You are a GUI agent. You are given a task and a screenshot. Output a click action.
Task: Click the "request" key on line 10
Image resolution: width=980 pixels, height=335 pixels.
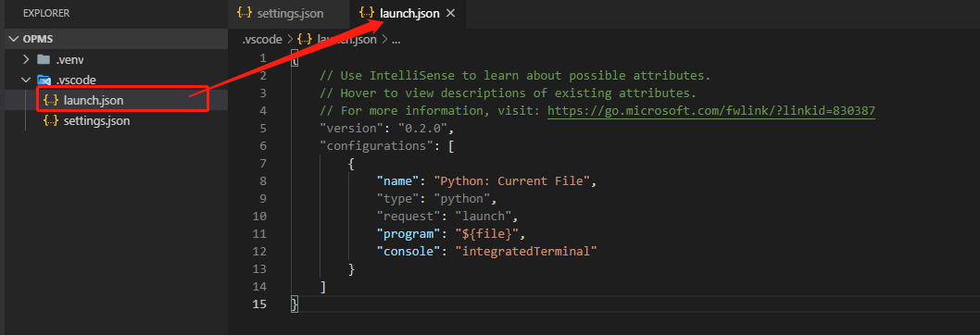tap(408, 217)
